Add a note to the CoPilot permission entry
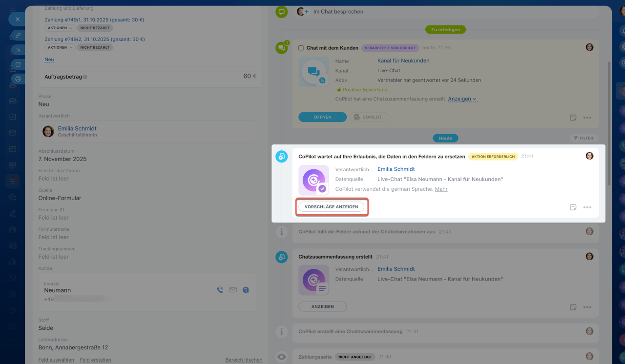 (x=573, y=207)
